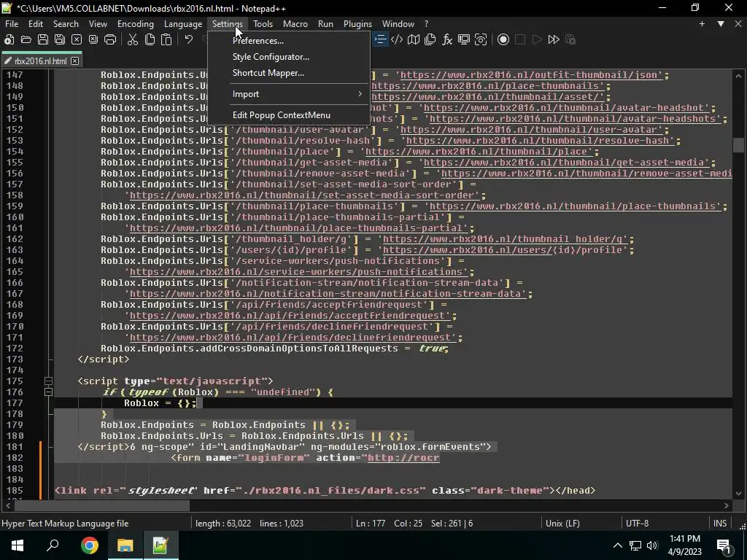The height and width of the screenshot is (560, 747).
Task: Click the Paste clipboard icon
Action: [166, 39]
